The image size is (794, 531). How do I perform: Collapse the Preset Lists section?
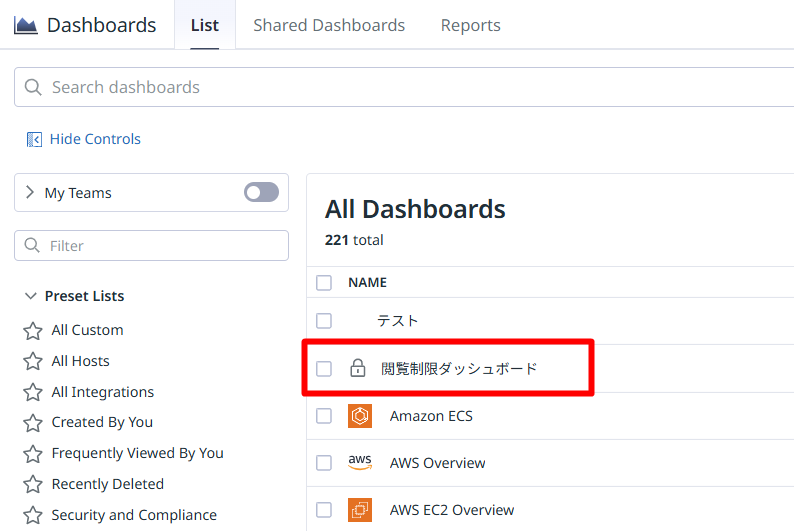29,296
